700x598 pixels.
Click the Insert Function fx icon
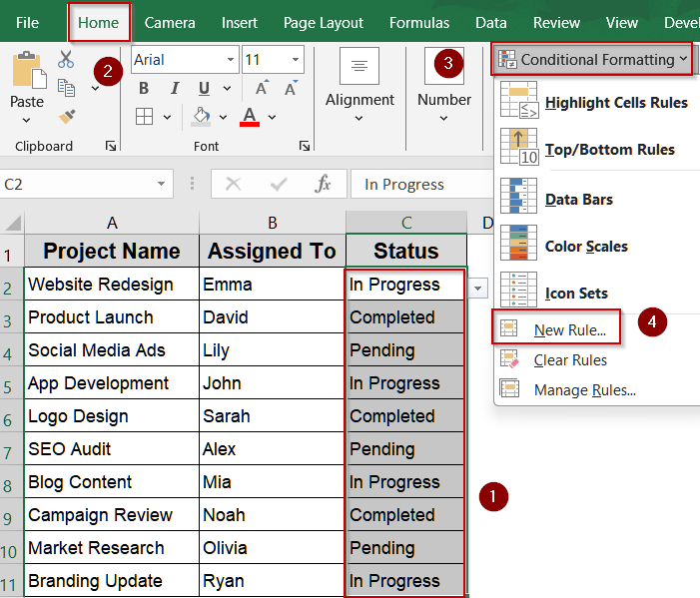point(323,184)
